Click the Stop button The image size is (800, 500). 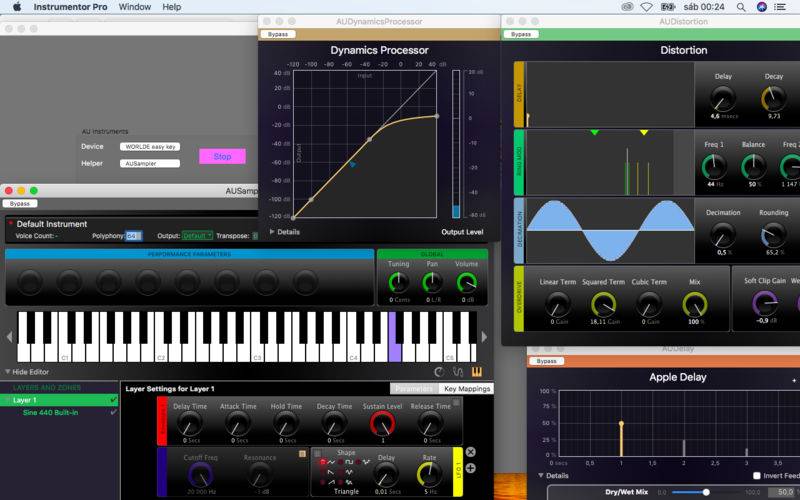222,156
